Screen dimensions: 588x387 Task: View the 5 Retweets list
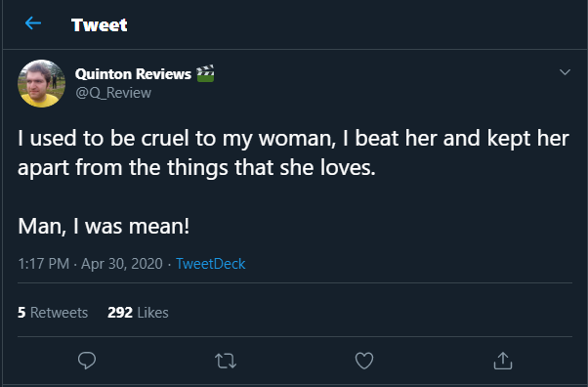[53, 313]
